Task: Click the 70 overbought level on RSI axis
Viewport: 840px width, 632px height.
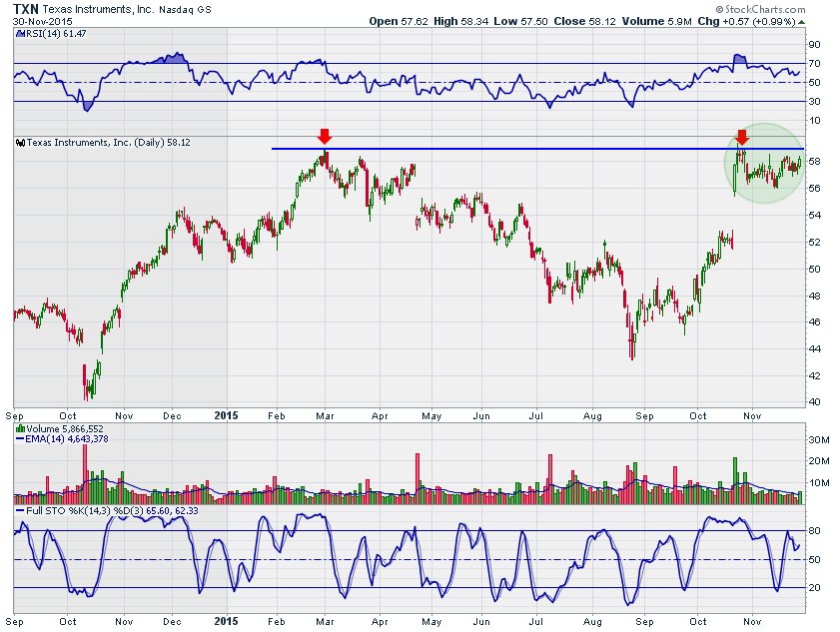Action: (814, 63)
